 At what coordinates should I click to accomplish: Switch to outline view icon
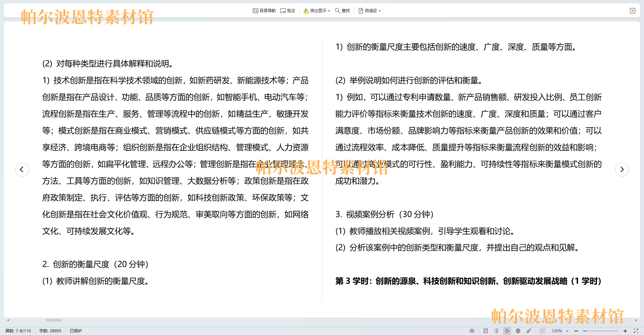(496, 331)
